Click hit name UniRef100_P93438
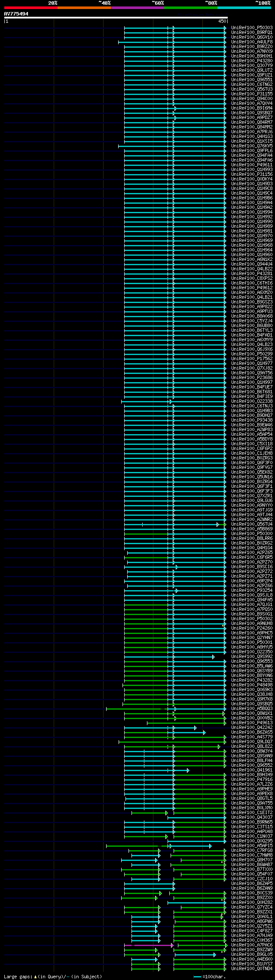 coord(252,420)
